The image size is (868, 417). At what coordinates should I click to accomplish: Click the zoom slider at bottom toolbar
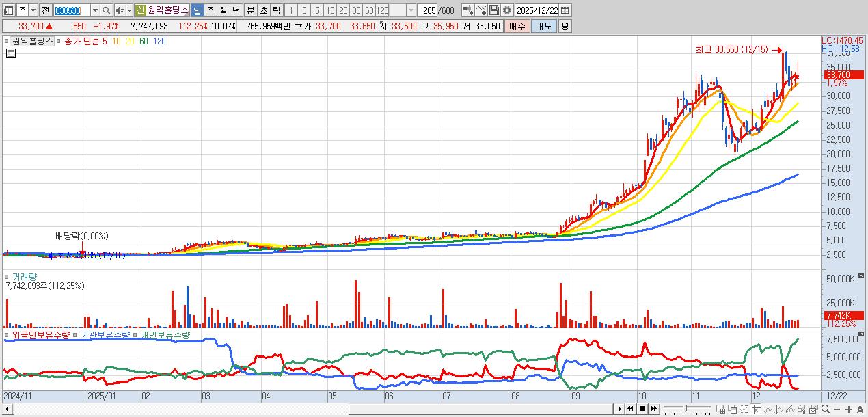pyautogui.click(x=687, y=409)
